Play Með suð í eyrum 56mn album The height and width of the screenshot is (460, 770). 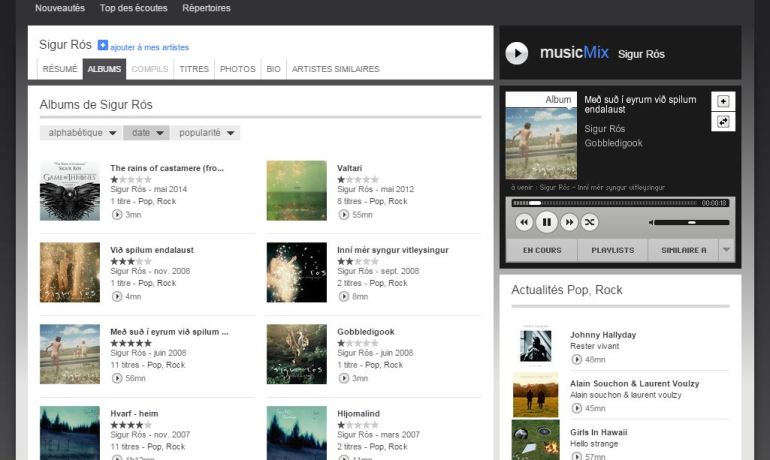[117, 378]
